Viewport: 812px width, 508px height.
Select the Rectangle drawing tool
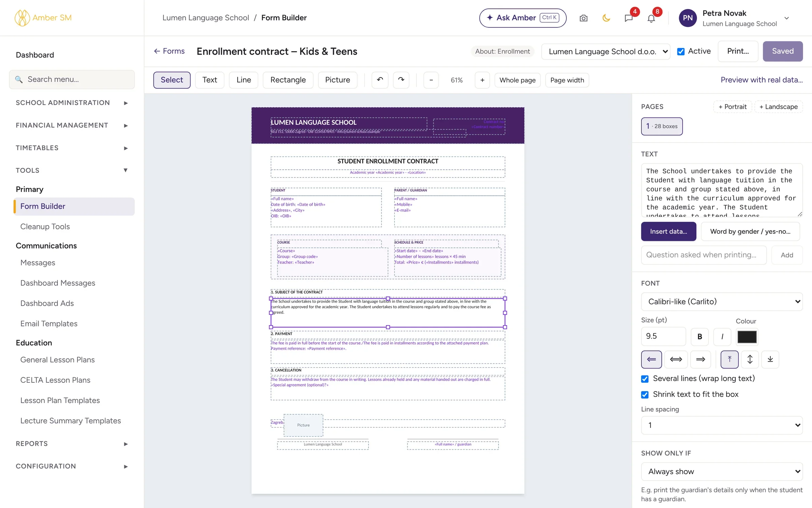pyautogui.click(x=288, y=80)
